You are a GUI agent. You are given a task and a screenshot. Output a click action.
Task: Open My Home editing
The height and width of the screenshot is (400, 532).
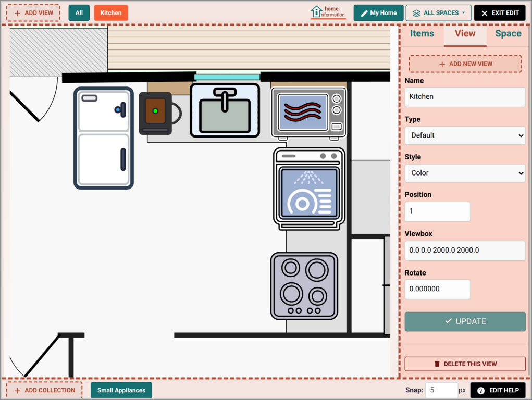pos(378,13)
